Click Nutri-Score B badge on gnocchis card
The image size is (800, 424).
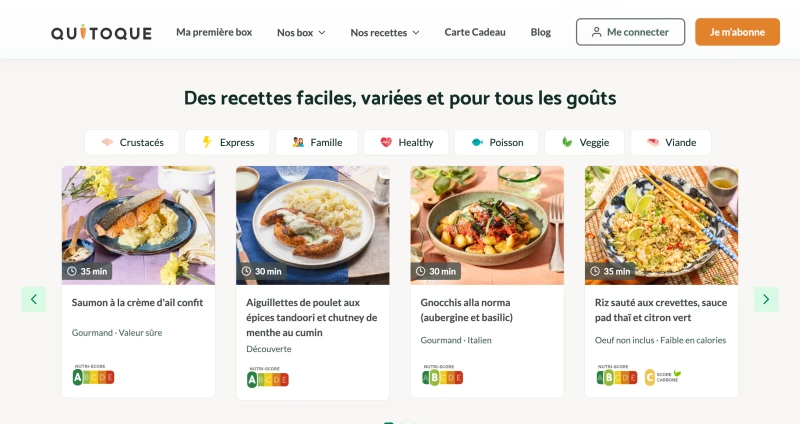(442, 375)
